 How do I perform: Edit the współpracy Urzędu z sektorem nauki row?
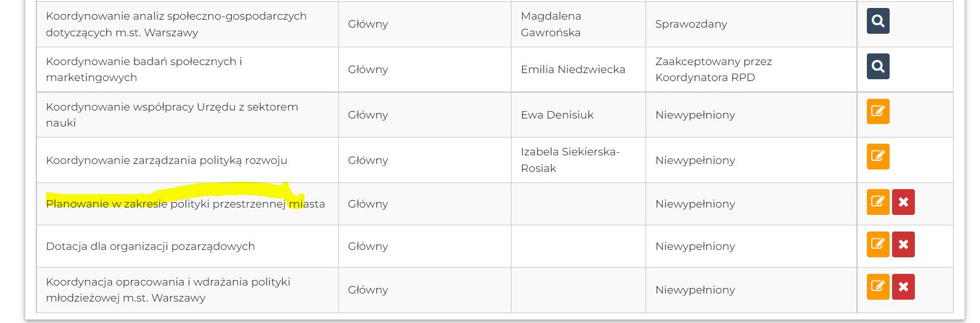878,112
